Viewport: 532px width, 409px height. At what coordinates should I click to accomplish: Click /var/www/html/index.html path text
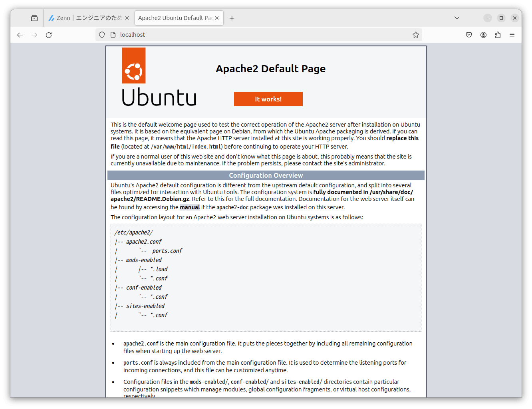187,147
